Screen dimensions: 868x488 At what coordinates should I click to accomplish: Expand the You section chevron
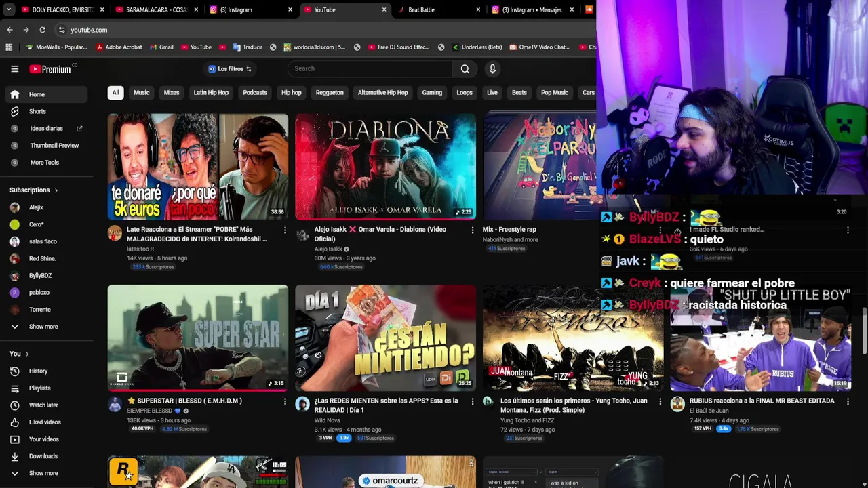27,354
